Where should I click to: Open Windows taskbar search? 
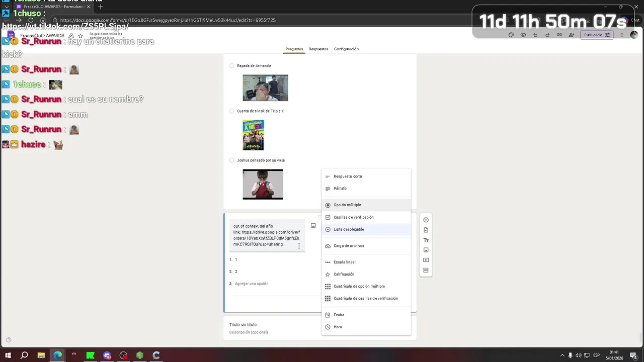pyautogui.click(x=24, y=355)
